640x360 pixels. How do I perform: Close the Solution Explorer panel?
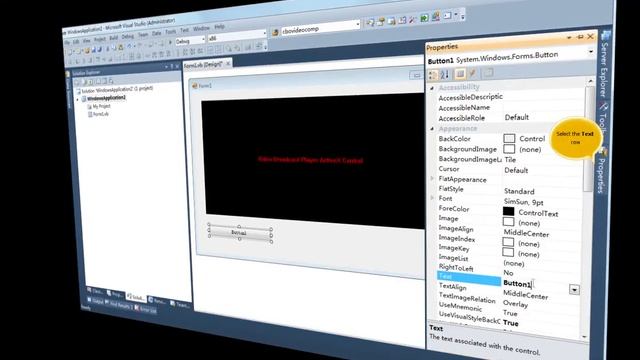point(177,67)
